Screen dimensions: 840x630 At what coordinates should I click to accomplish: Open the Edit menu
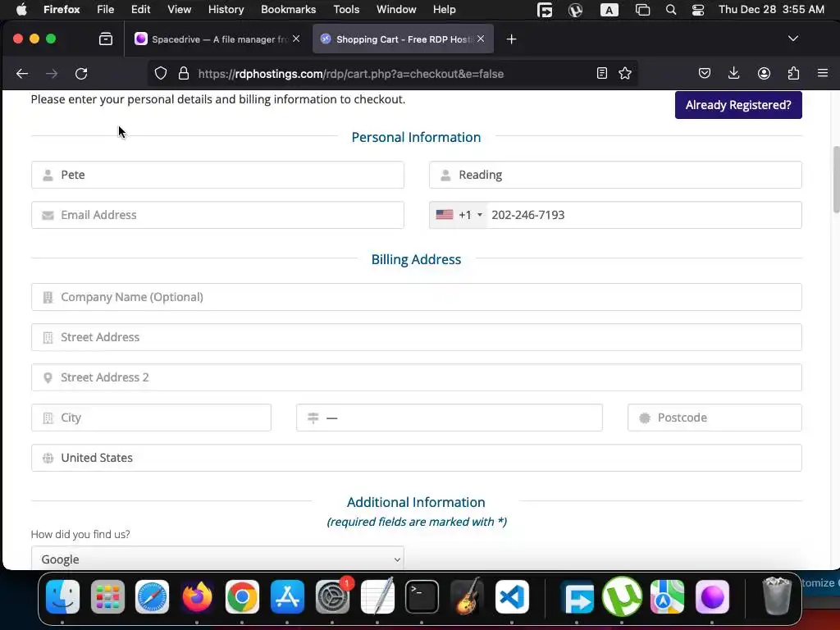(140, 10)
